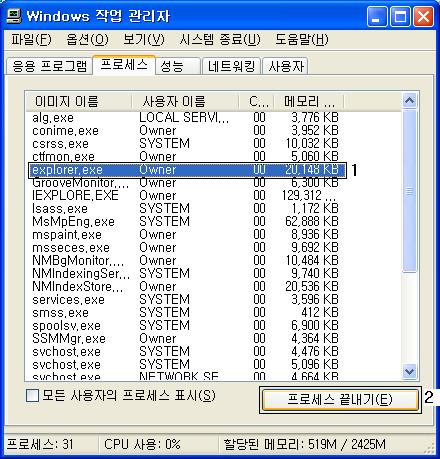Select the NMIndexStore process row

[186, 287]
